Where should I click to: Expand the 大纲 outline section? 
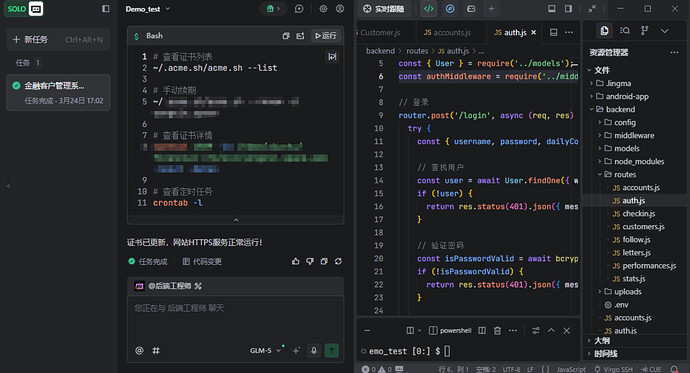(636, 340)
